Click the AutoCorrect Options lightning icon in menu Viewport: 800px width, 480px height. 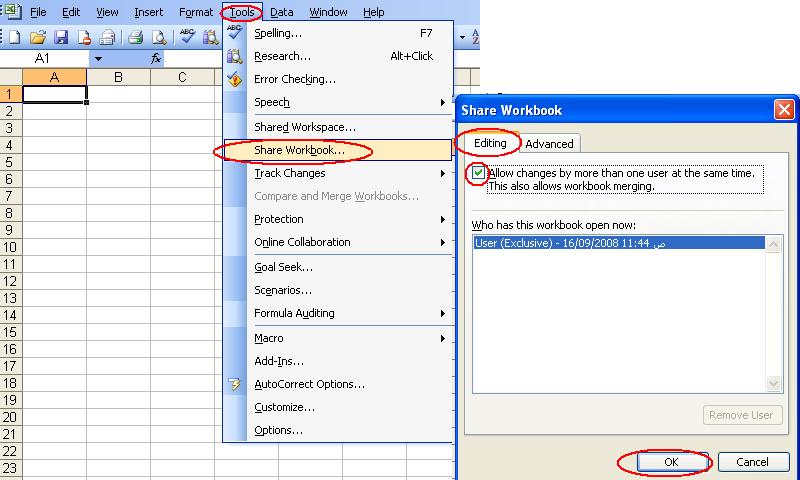click(235, 384)
